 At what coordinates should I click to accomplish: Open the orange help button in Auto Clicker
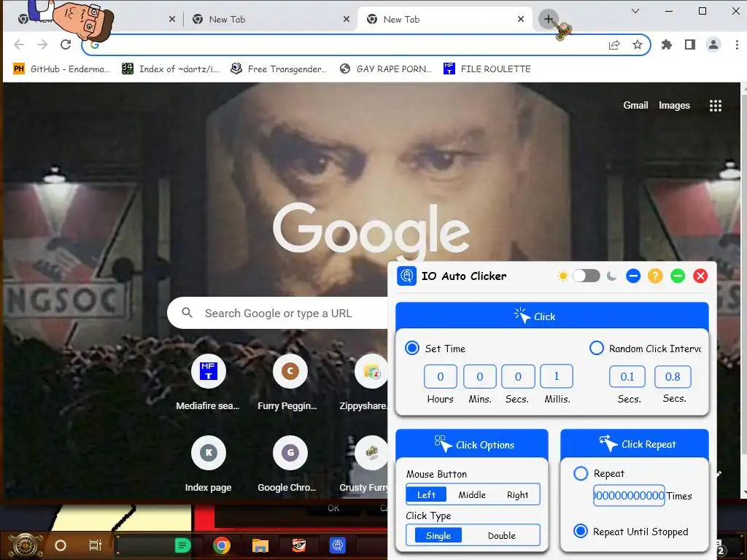click(655, 276)
